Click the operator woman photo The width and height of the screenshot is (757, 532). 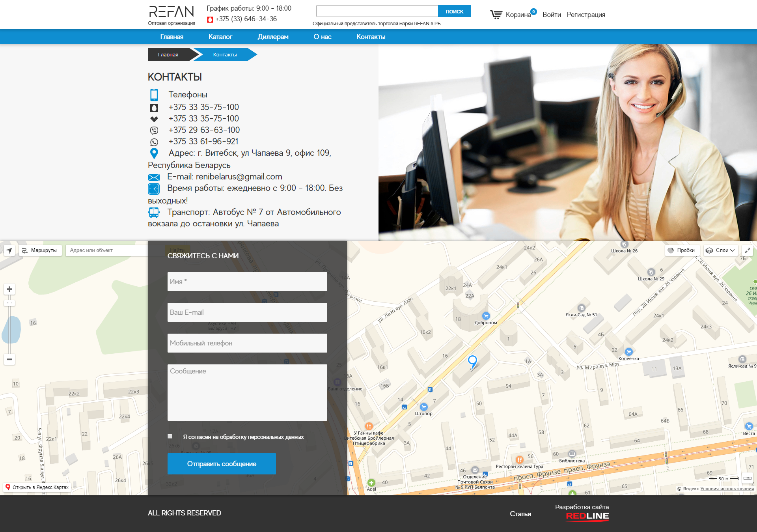click(568, 142)
